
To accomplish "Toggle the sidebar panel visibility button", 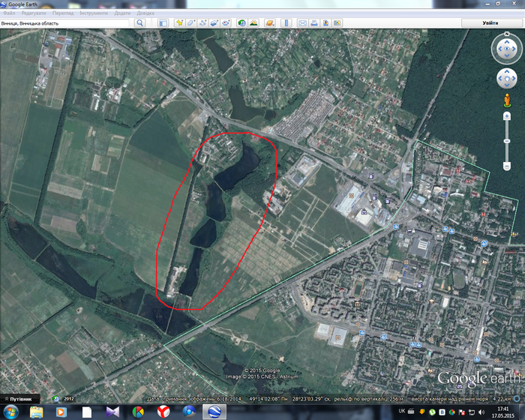I will tap(163, 22).
